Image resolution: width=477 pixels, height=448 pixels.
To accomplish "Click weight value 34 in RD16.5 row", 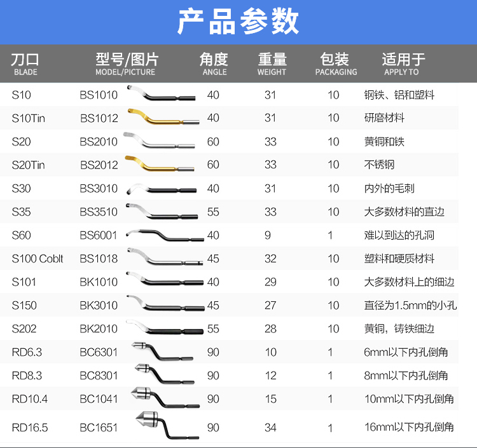I will tap(270, 428).
